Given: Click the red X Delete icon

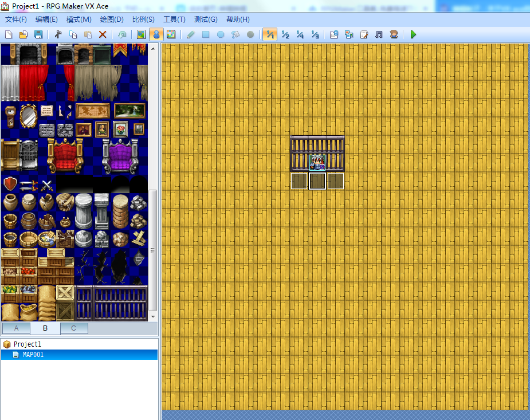Looking at the screenshot, I should pyautogui.click(x=103, y=34).
